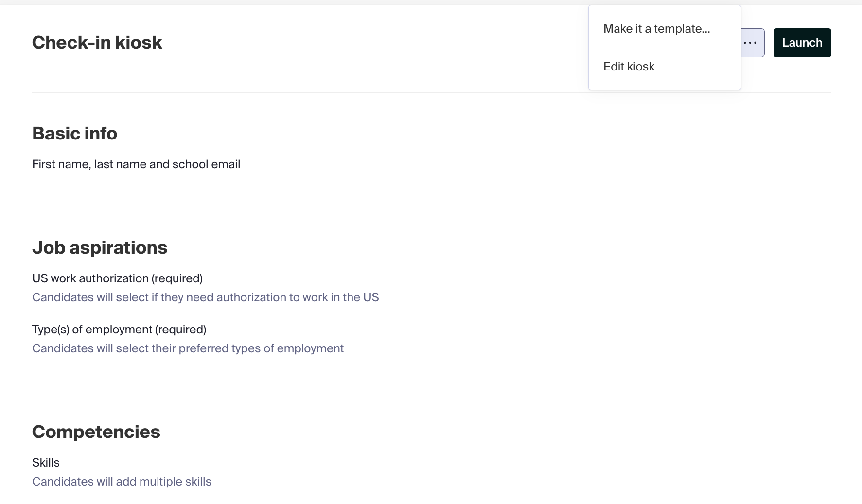The image size is (862, 504).
Task: Click "First name, last name and school email" text
Action: point(136,164)
